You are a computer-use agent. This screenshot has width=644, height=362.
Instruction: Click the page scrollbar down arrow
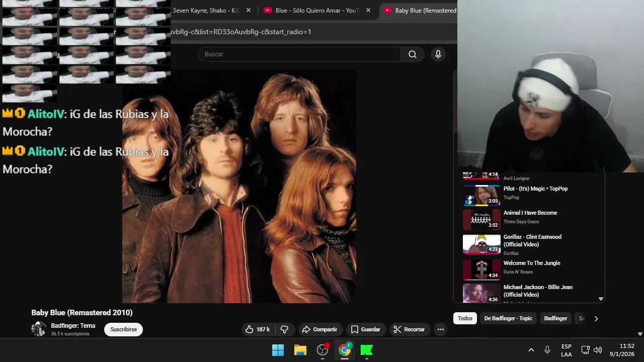click(640, 334)
